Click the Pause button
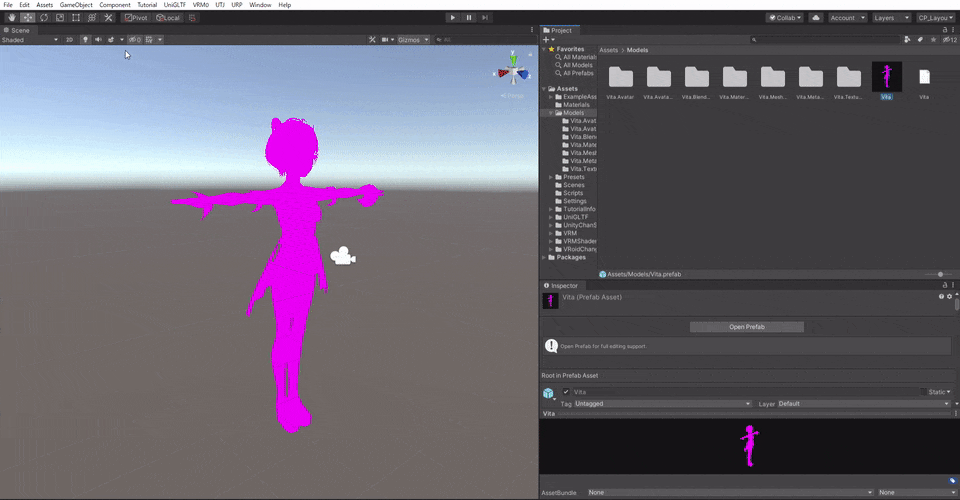The width and height of the screenshot is (960, 500). tap(469, 18)
